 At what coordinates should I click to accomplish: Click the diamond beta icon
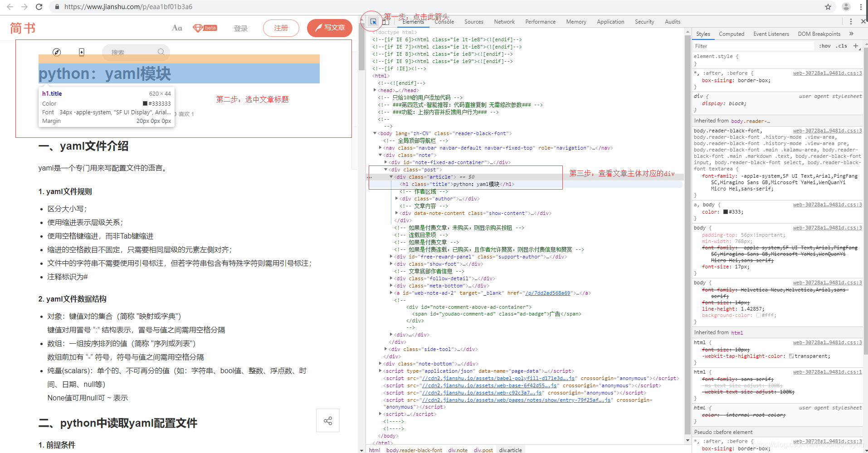[x=205, y=28]
